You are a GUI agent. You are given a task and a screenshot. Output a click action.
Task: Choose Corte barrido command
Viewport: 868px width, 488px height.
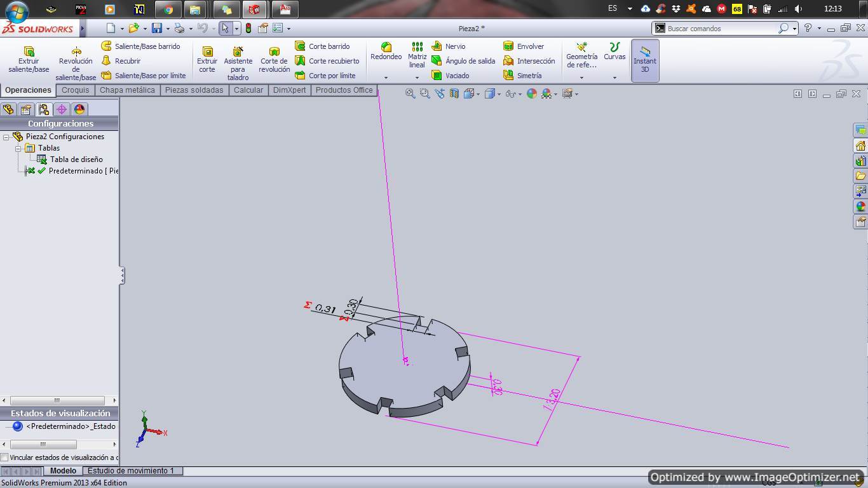coord(322,46)
